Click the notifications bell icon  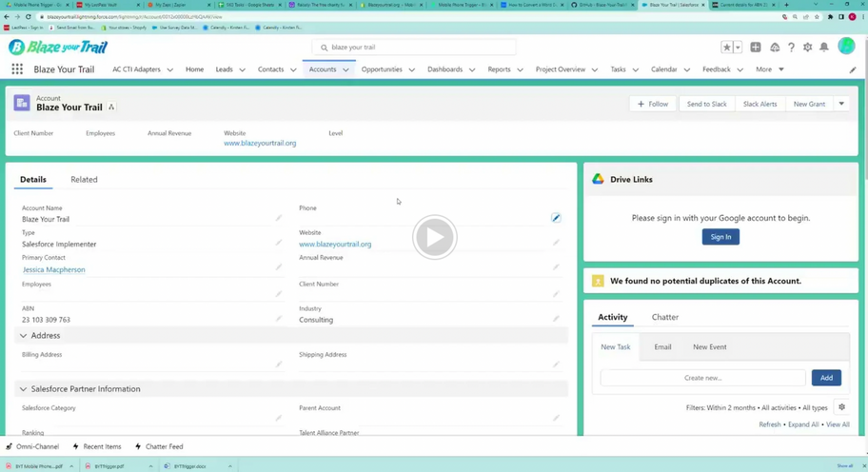tap(824, 47)
